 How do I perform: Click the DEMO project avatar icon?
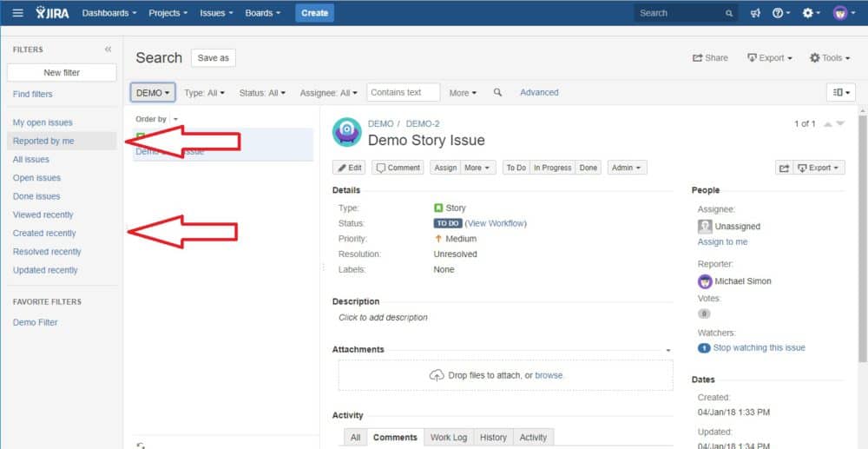(x=346, y=132)
